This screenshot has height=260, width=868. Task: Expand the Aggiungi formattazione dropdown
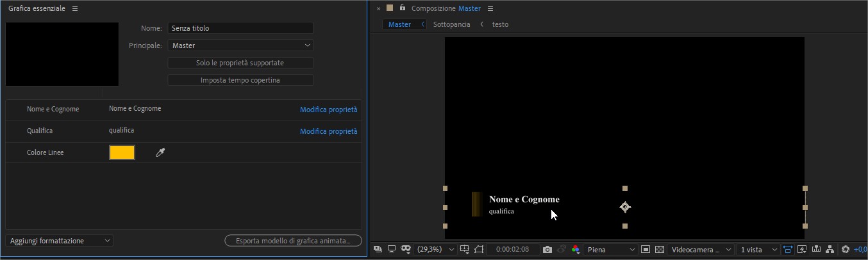[x=60, y=241]
